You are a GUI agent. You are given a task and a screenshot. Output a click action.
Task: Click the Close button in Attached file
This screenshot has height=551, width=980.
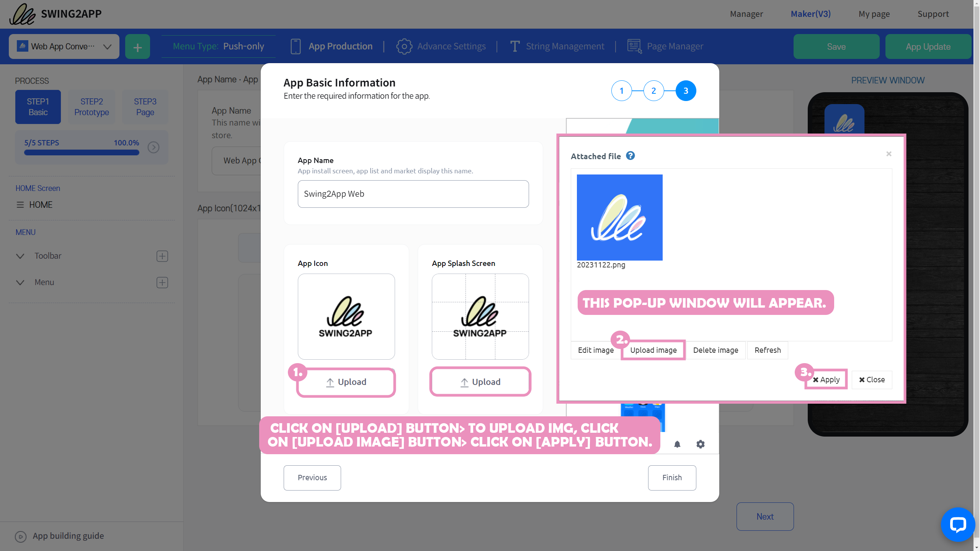point(872,380)
